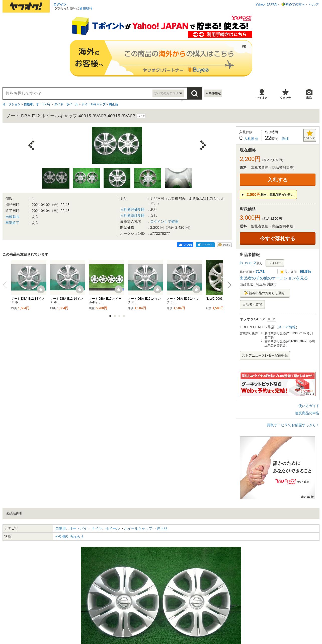Click the 何をお探しですか search field

78,93
